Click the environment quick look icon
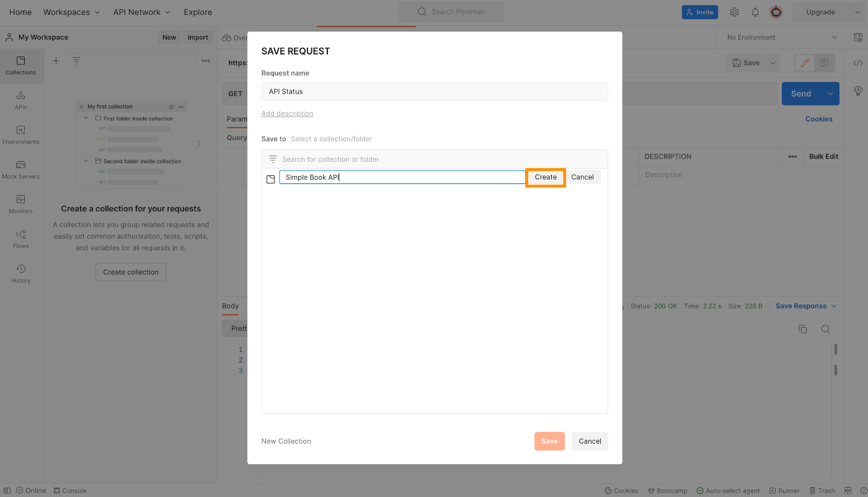The width and height of the screenshot is (868, 497). click(x=858, y=37)
